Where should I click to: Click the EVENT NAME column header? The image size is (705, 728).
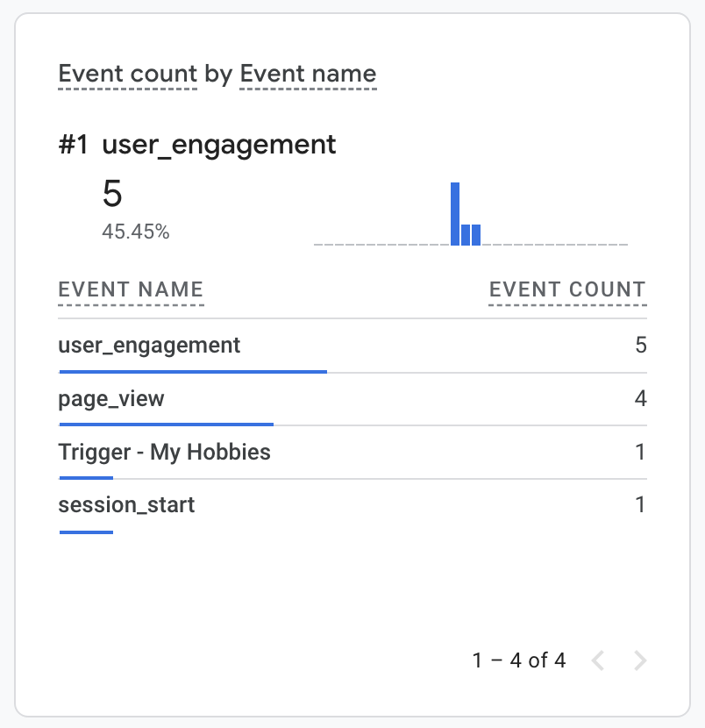click(131, 290)
